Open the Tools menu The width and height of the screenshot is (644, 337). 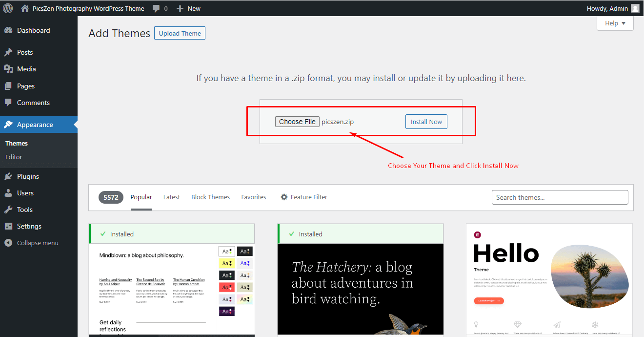click(39, 210)
